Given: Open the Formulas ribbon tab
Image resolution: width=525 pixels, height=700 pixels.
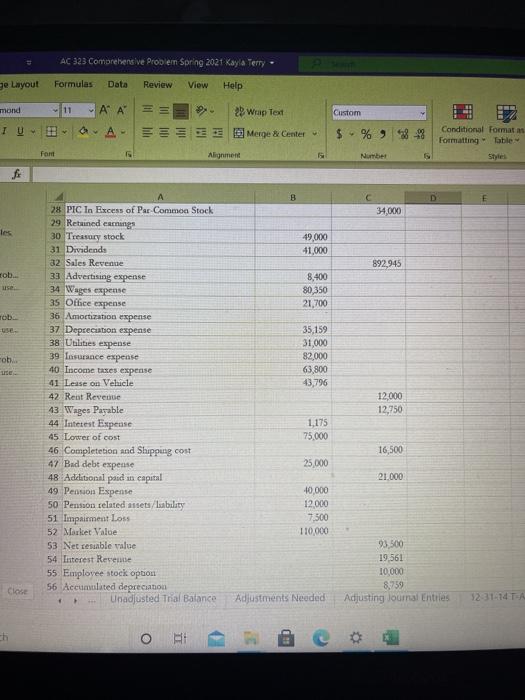Looking at the screenshot, I should click(73, 84).
